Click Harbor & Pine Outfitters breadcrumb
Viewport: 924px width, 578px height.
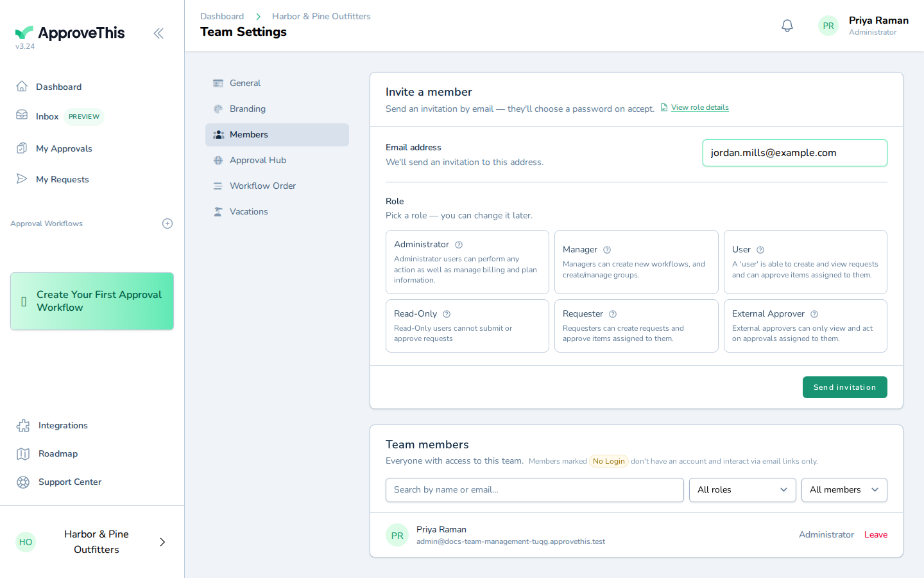point(321,16)
